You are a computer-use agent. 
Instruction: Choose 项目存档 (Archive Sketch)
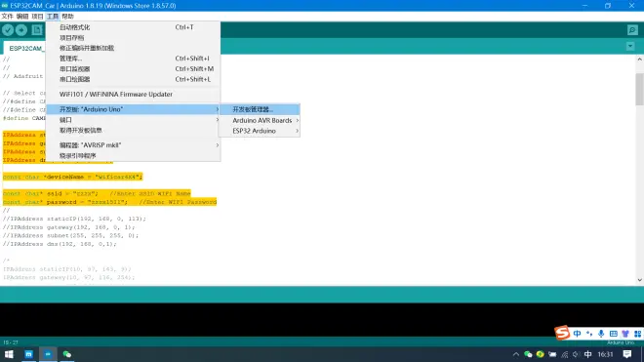coord(133,37)
